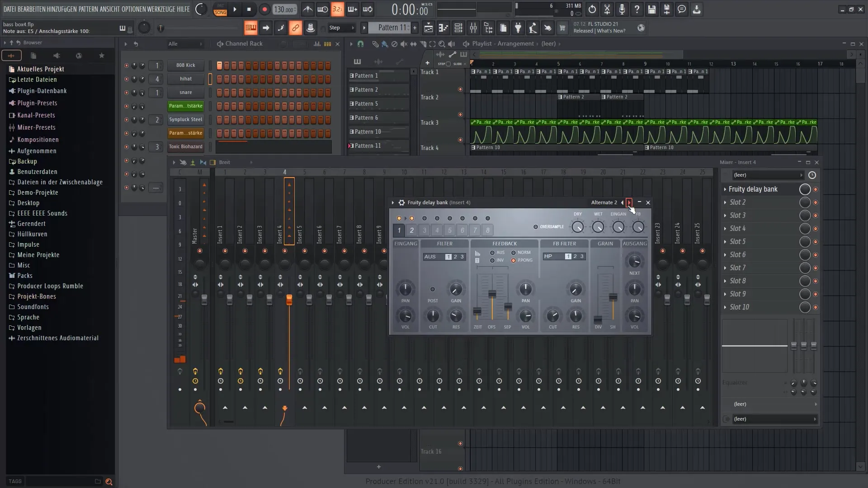Click the record button in transport
This screenshot has height=488, width=868.
coord(265,9)
